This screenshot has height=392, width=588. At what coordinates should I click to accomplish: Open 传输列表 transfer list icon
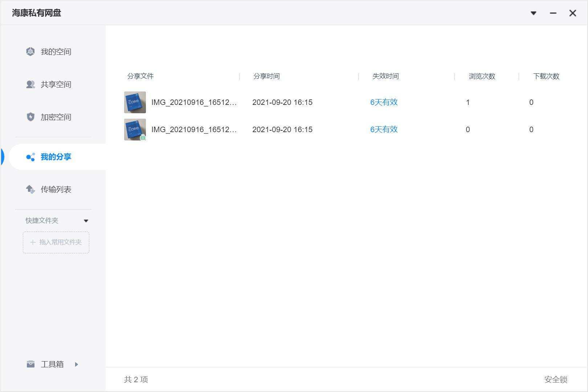point(30,189)
